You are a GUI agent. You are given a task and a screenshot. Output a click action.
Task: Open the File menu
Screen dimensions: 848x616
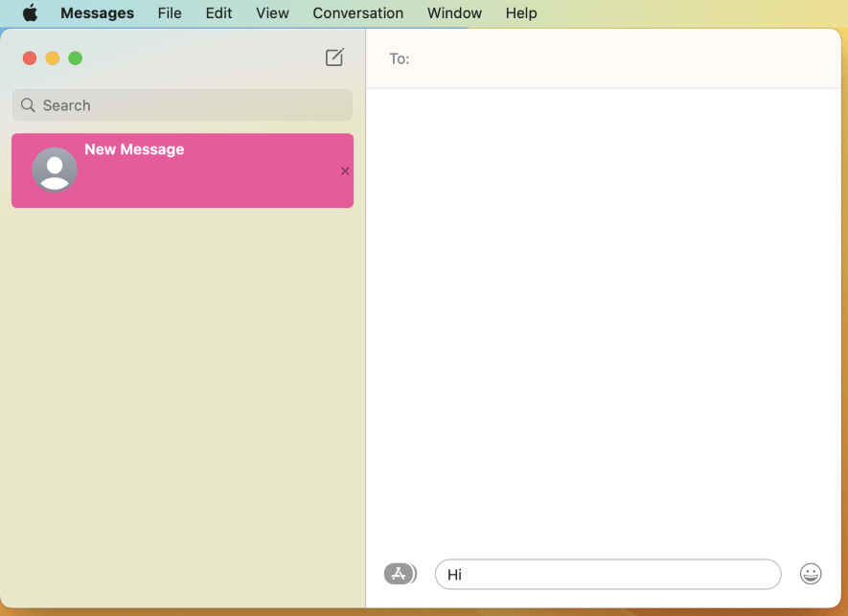point(170,13)
